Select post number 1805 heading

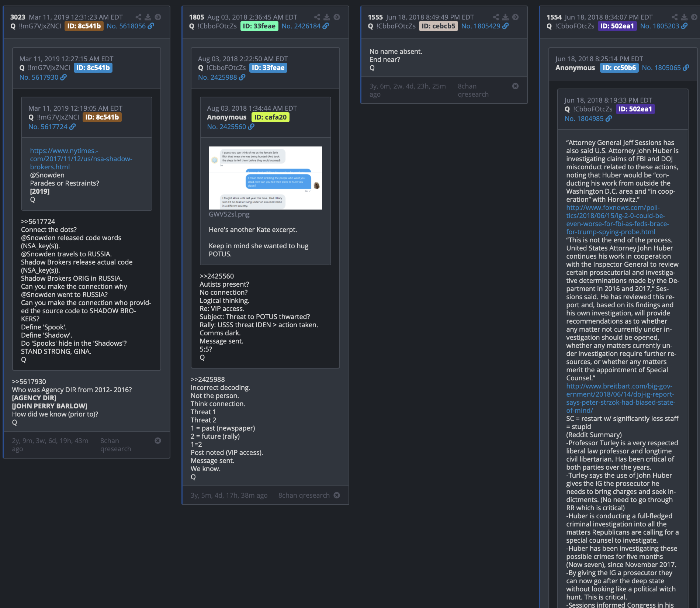point(197,17)
